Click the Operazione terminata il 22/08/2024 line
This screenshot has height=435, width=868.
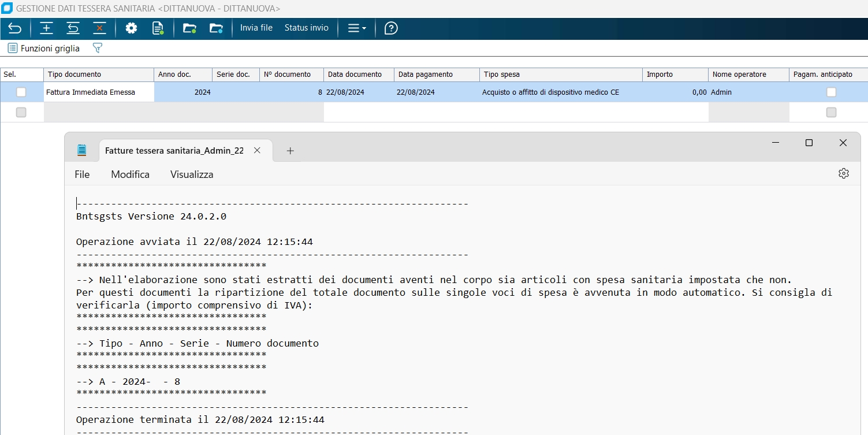click(x=200, y=419)
